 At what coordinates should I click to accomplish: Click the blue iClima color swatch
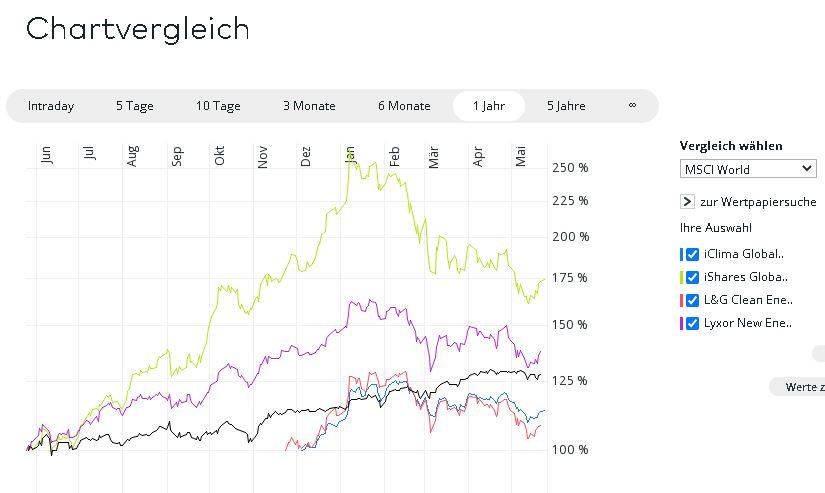pyautogui.click(x=681, y=254)
